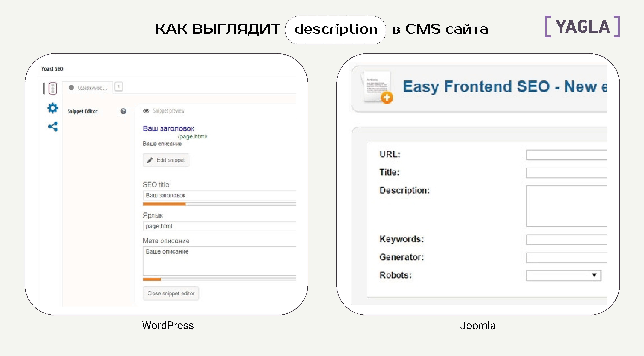Click the Generator: label
Screen dimensions: 644x356
pos(402,257)
